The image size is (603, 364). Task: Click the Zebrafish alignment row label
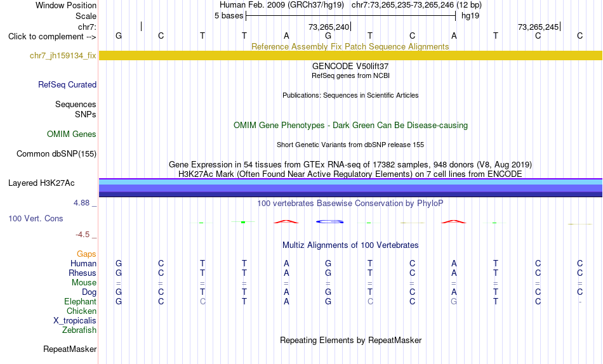(x=79, y=330)
